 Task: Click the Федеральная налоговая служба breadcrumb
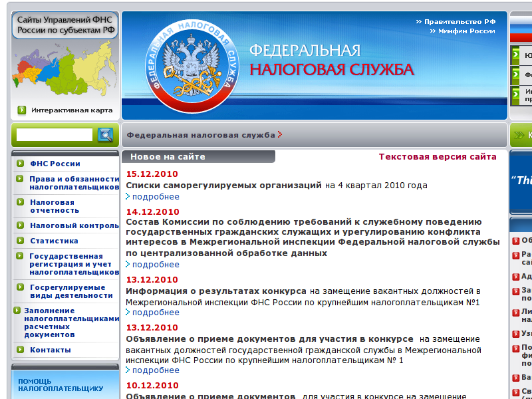coord(201,135)
